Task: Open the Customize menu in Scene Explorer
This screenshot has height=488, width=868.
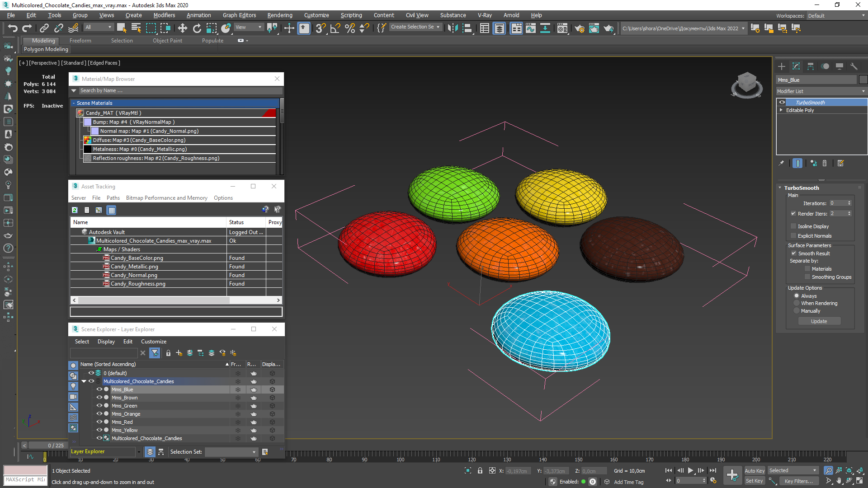Action: click(154, 342)
